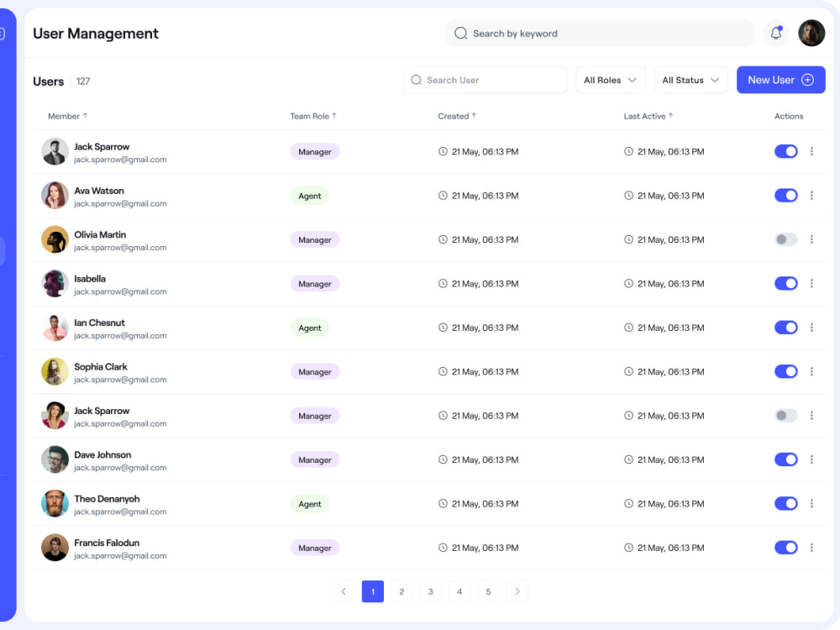Image resolution: width=840 pixels, height=630 pixels.
Task: Toggle Dave Johnson's active switch
Action: click(x=786, y=459)
